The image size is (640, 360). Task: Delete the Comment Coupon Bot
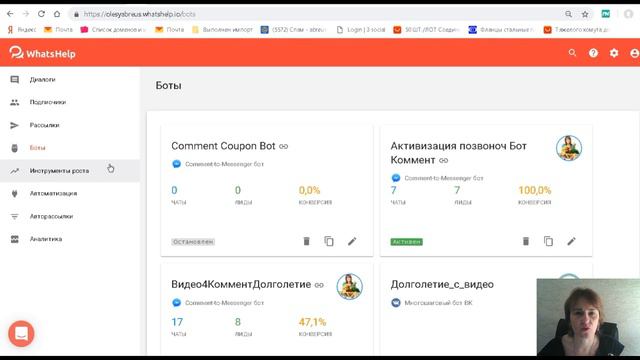pos(307,241)
